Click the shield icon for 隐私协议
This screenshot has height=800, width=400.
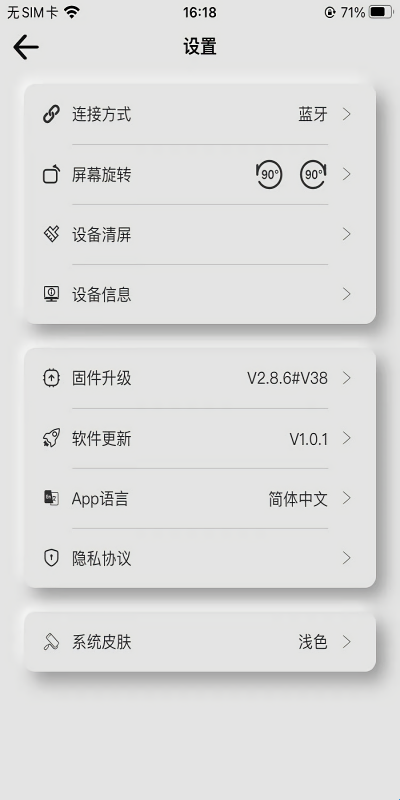51,558
